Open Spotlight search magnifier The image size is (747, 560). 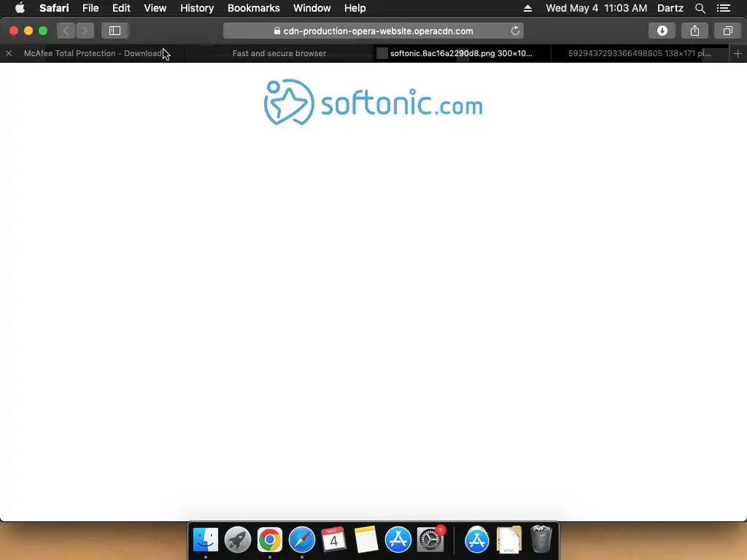coord(700,8)
